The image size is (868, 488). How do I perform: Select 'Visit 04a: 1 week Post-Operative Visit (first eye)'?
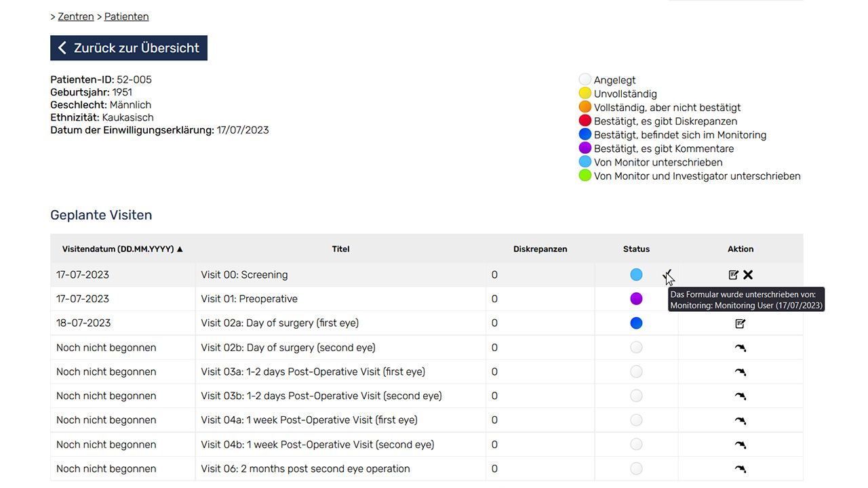[309, 420]
